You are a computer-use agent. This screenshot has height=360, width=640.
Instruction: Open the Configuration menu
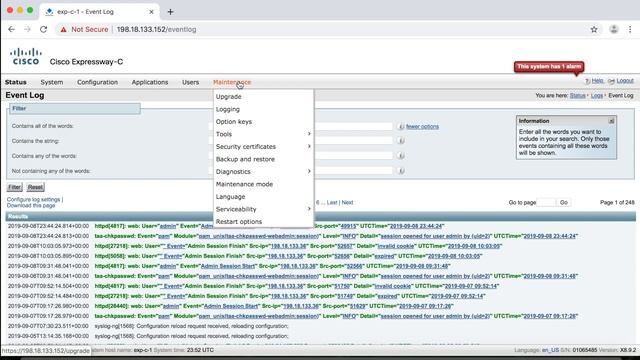click(97, 82)
